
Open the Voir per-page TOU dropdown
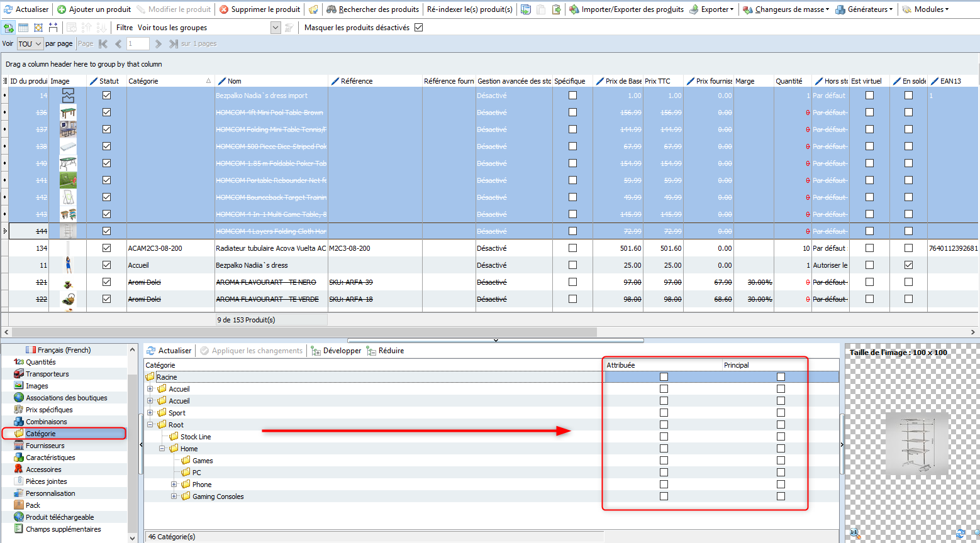tap(30, 43)
